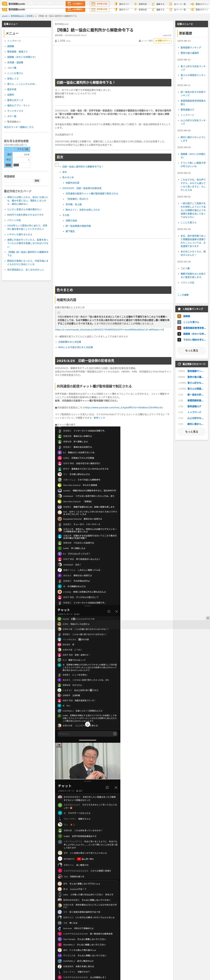This screenshot has width=210, height=980.
Task: Click 本日のラッキー語録はこちら link
Action: (19, 127)
